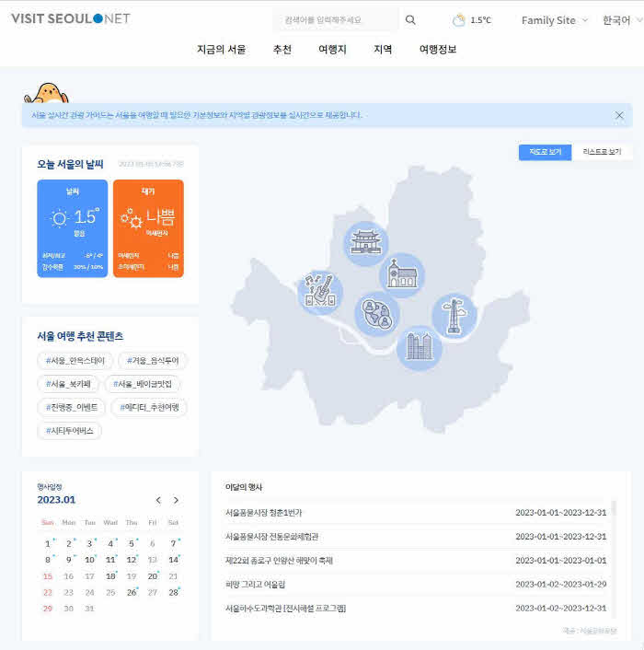This screenshot has width=644, height=650.
Task: Switch to 지도로 보기 map view
Action: [545, 152]
